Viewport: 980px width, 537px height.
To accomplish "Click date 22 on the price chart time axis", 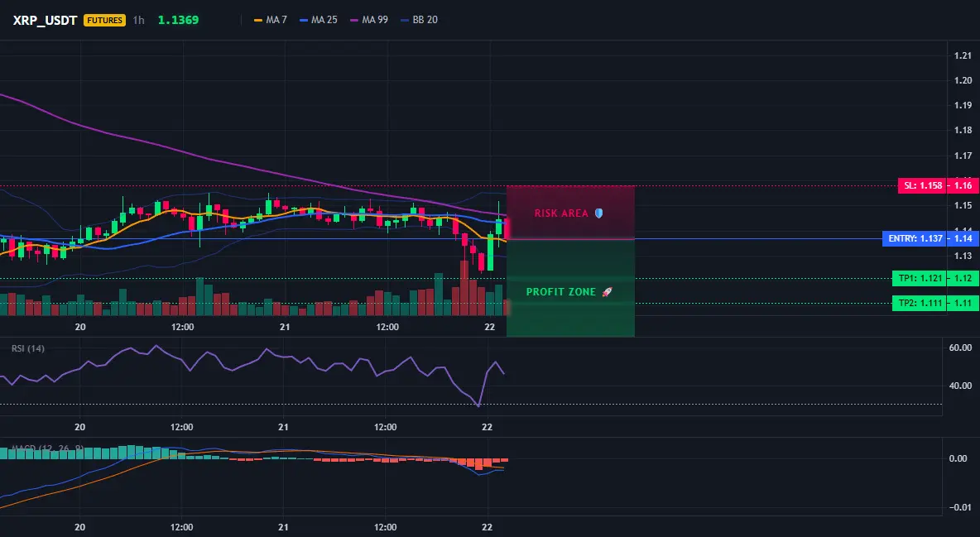I will click(489, 327).
